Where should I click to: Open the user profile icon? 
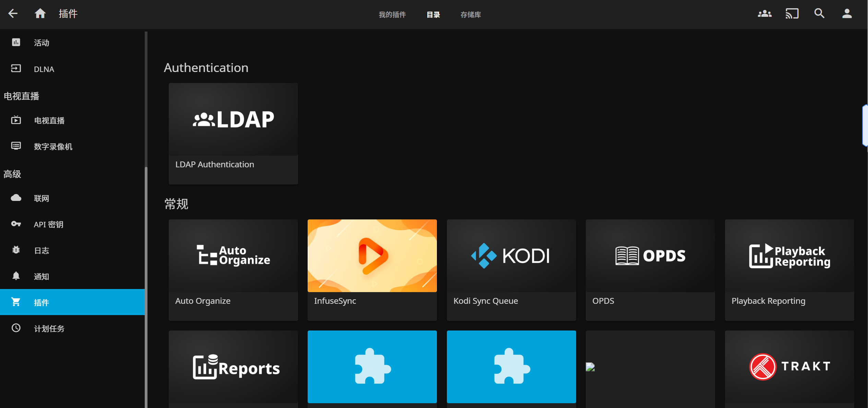tap(847, 14)
